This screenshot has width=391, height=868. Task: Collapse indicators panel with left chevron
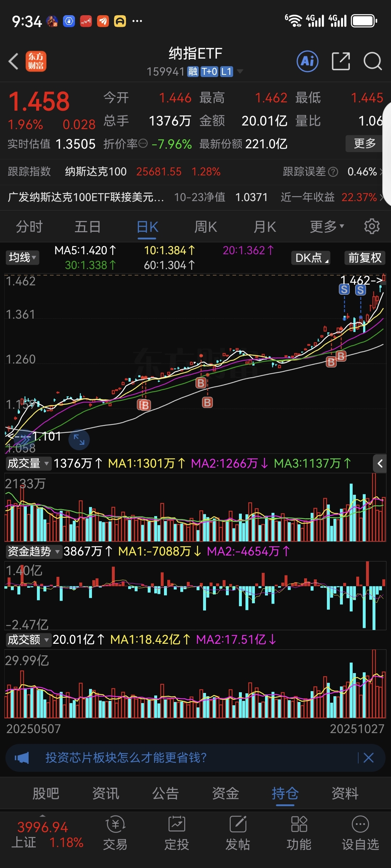coord(380,463)
